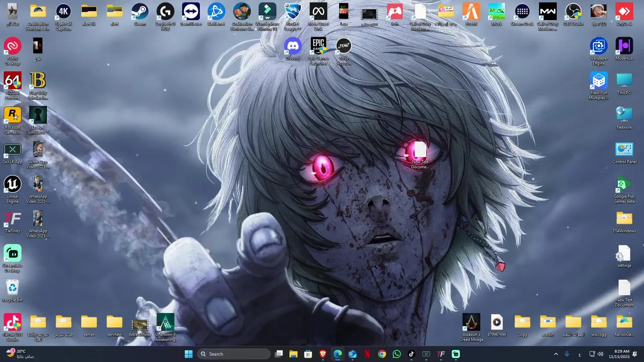This screenshot has width=644, height=362.
Task: Open the RavioliGa folder
Action: pyautogui.click(x=624, y=326)
